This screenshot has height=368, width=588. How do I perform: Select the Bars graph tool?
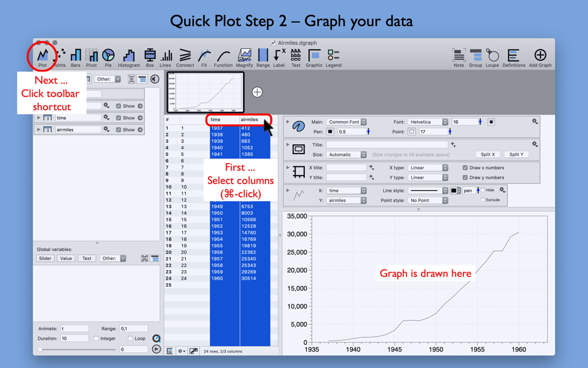click(x=76, y=56)
